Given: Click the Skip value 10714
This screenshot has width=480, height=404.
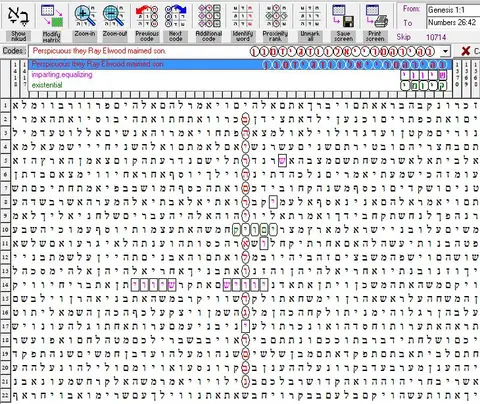Looking at the screenshot, I should 436,37.
